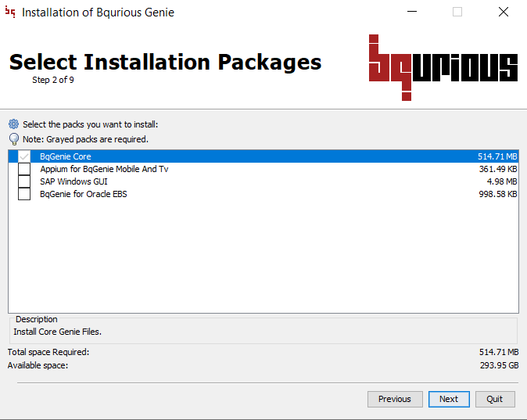Click the 'Total space Required:' label
The height and width of the screenshot is (420, 527).
[48, 352]
